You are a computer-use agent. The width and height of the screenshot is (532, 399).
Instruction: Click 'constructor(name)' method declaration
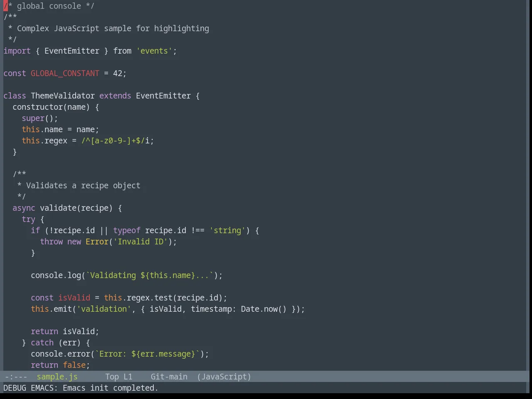point(51,107)
